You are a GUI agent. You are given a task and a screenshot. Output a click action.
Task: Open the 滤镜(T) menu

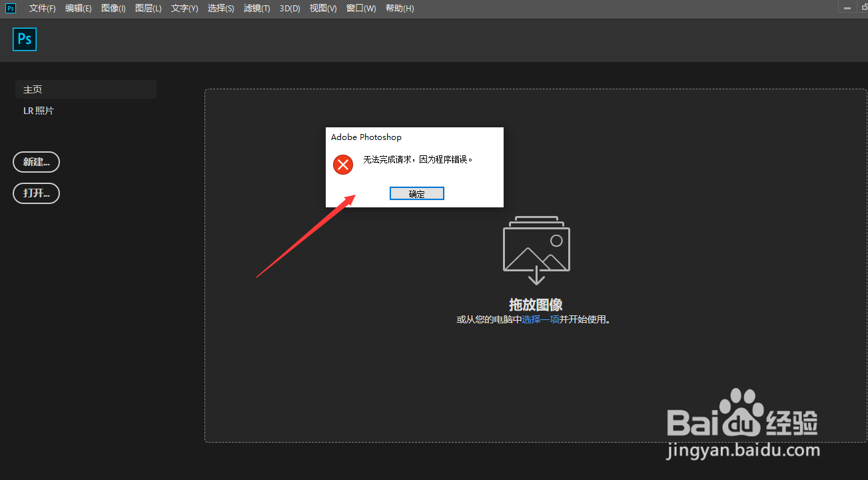256,8
